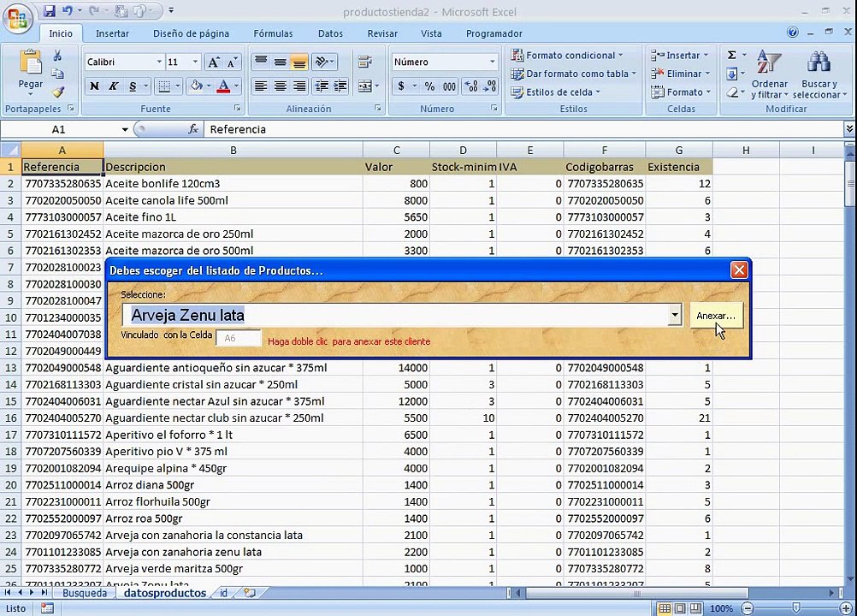
Task: Click the font color red A
Action: point(223,86)
